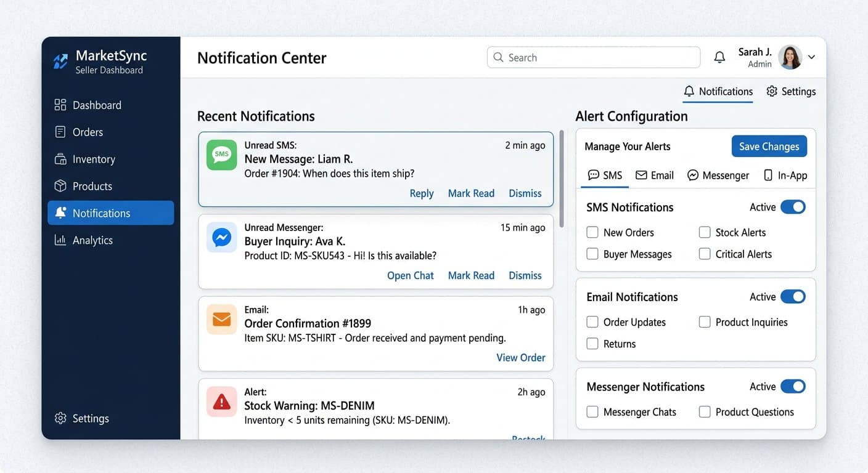
Task: Click the Dashboard grid icon in sidebar
Action: click(60, 105)
